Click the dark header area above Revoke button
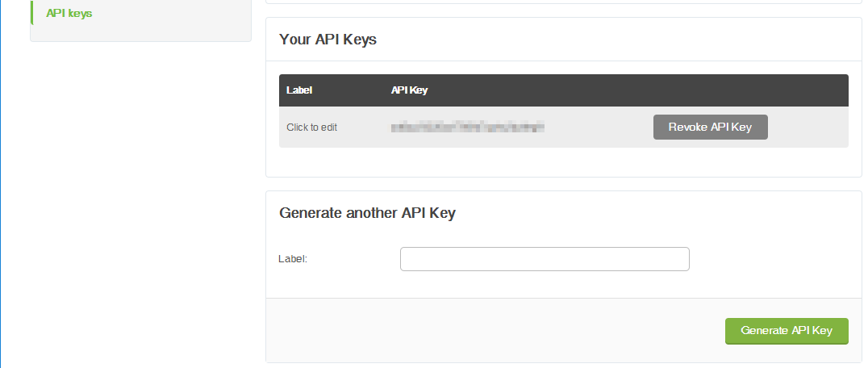Image resolution: width=868 pixels, height=368 pixels. (x=710, y=90)
